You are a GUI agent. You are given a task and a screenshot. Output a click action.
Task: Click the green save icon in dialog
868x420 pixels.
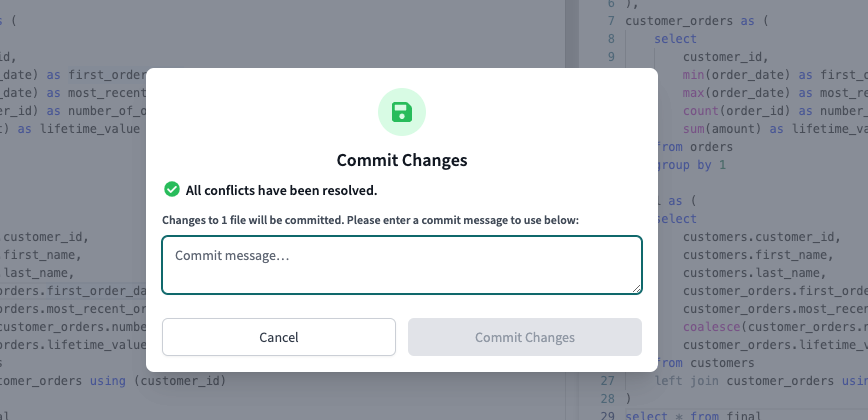click(x=401, y=112)
